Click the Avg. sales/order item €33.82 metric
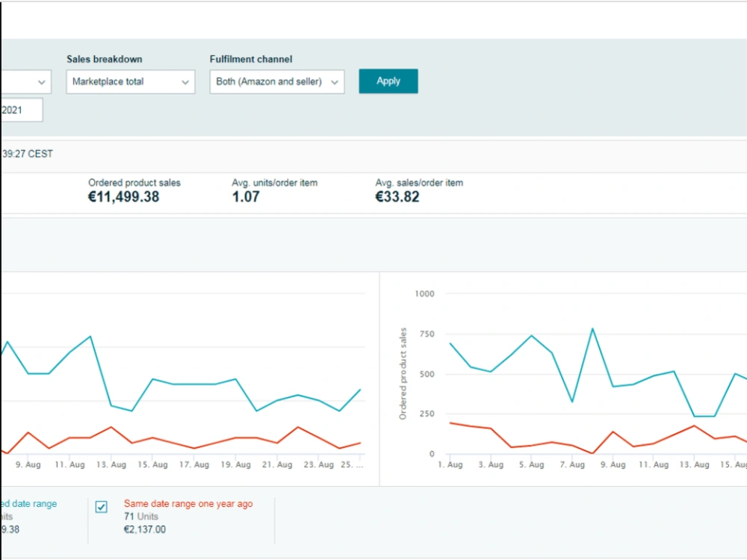Image resolution: width=747 pixels, height=560 pixels. click(419, 190)
